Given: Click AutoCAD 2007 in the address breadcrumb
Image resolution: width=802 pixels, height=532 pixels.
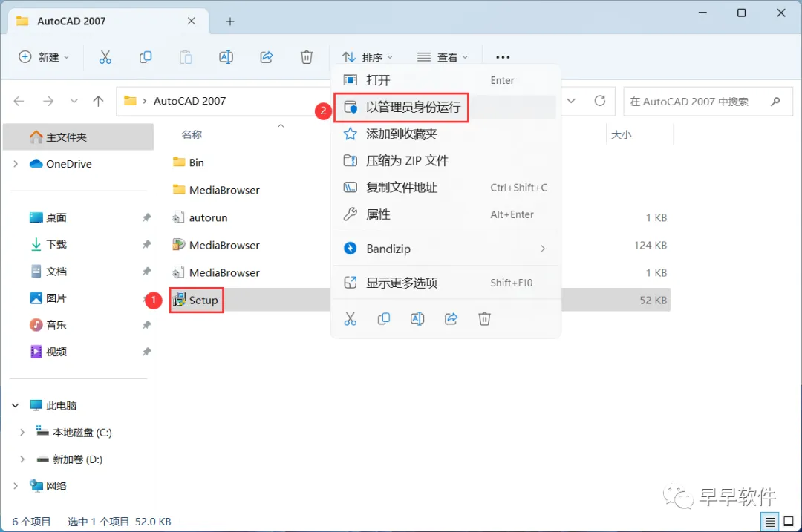Looking at the screenshot, I should tap(190, 101).
